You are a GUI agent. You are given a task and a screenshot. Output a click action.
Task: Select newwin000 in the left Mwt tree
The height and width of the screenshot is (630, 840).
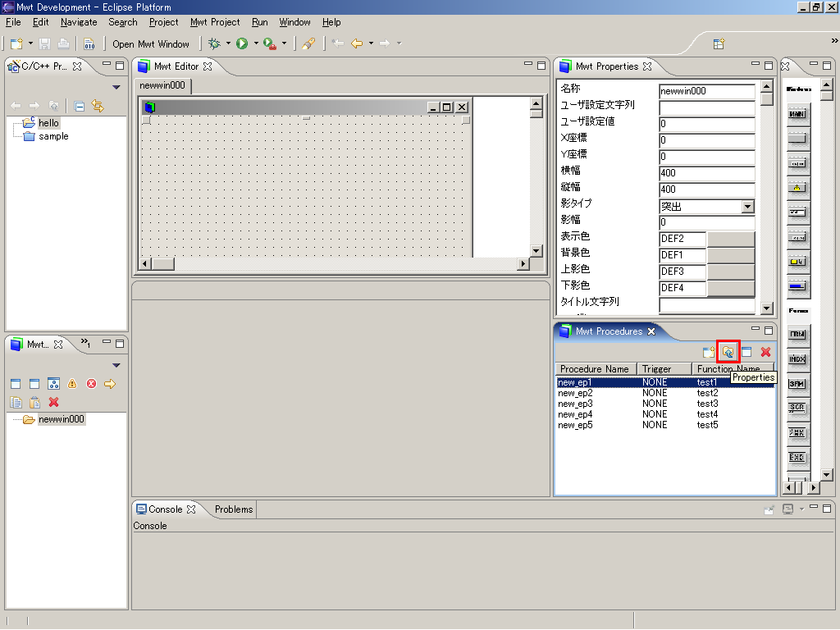pos(61,419)
